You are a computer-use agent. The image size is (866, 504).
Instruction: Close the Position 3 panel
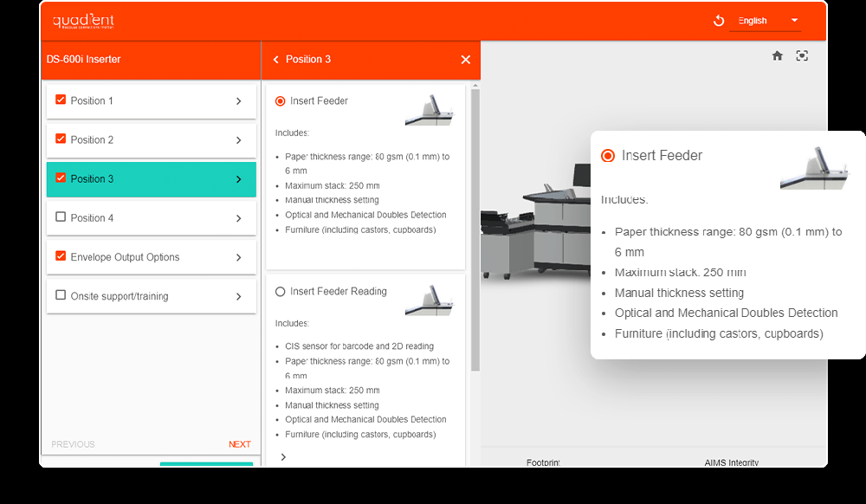(466, 60)
